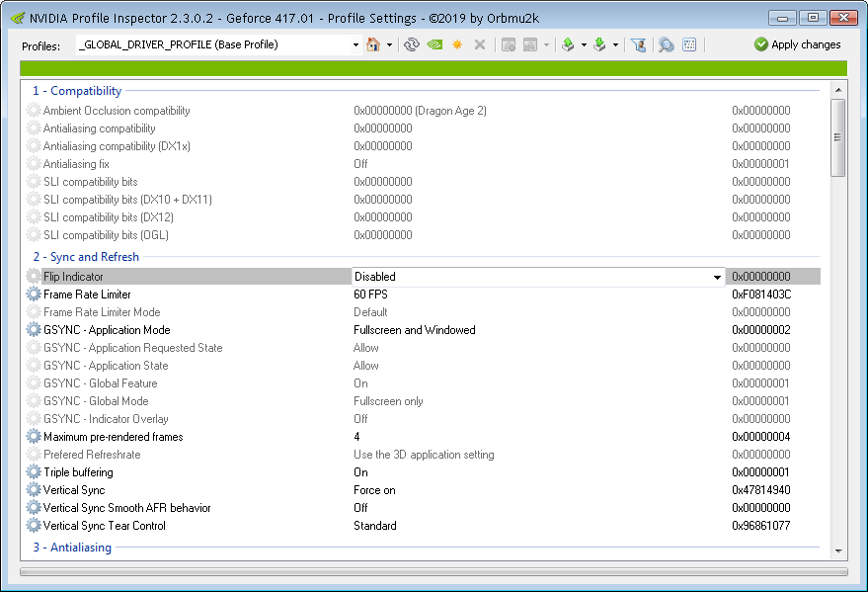Click the magnifier scan modified profiles icon
The width and height of the screenshot is (868, 592).
pyautogui.click(x=667, y=44)
